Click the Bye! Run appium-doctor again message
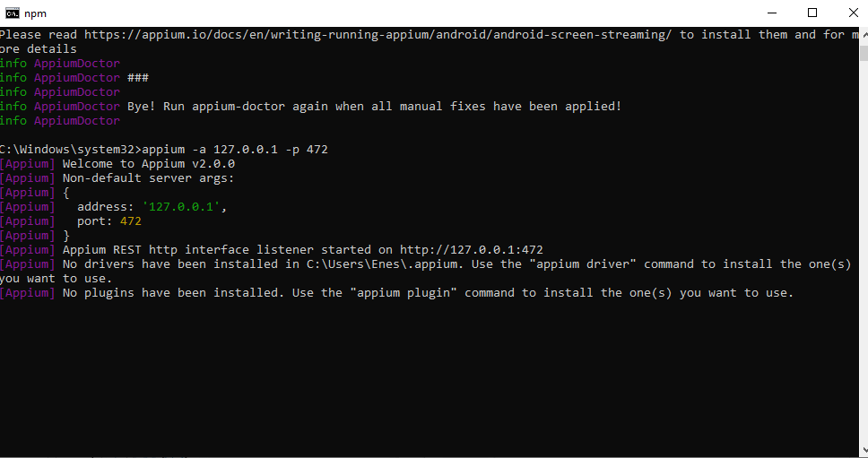Image resolution: width=868 pixels, height=458 pixels. pos(374,107)
